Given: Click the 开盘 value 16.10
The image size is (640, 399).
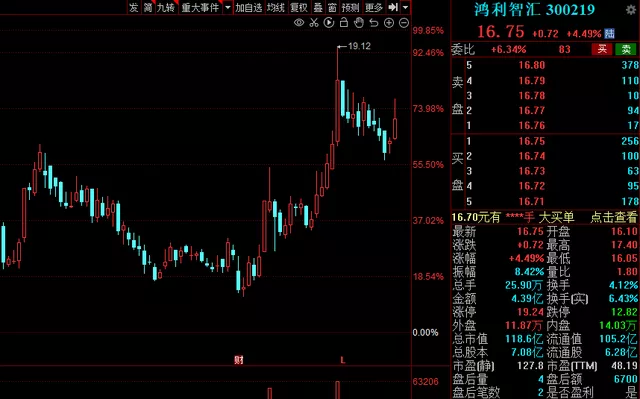Looking at the screenshot, I should tap(624, 232).
